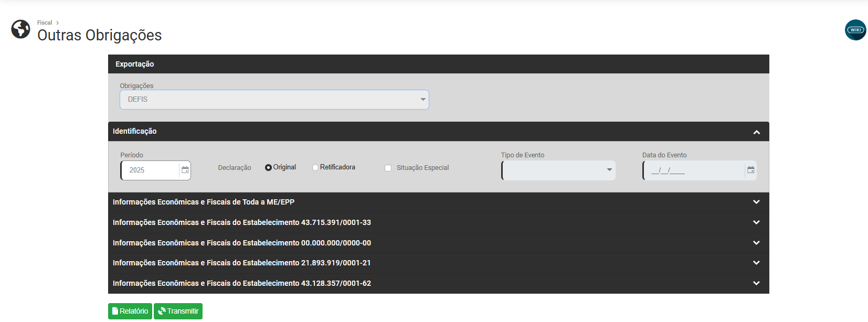Click the Relatório button

[130, 312]
